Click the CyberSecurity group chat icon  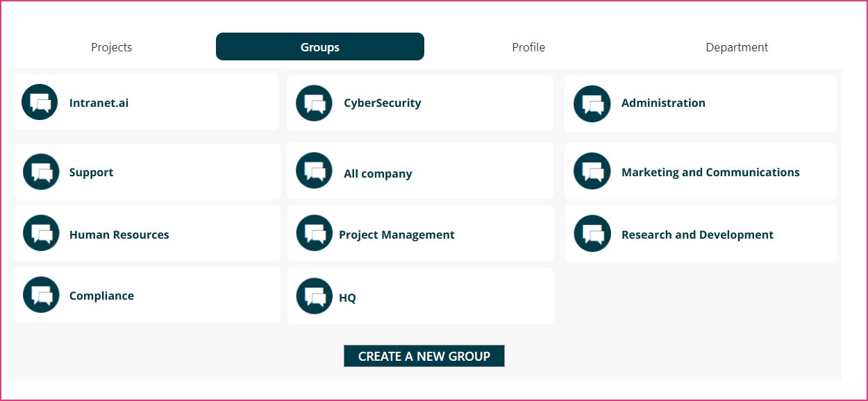pyautogui.click(x=314, y=103)
